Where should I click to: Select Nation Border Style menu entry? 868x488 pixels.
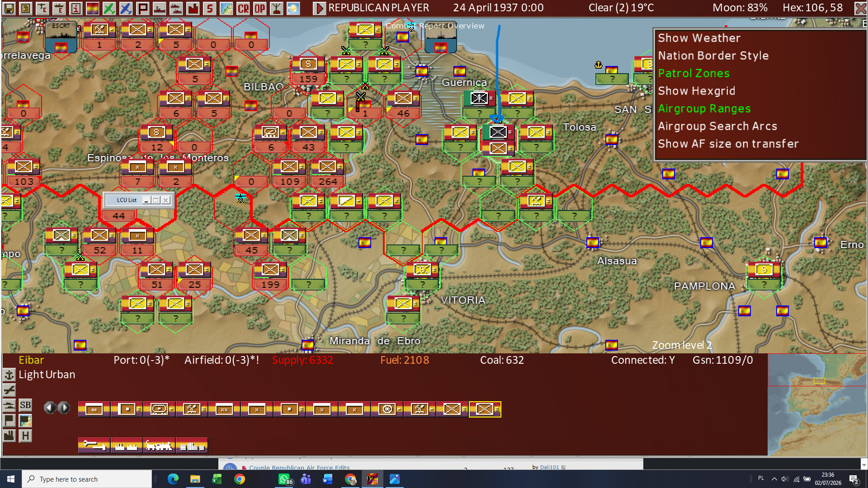click(x=713, y=56)
